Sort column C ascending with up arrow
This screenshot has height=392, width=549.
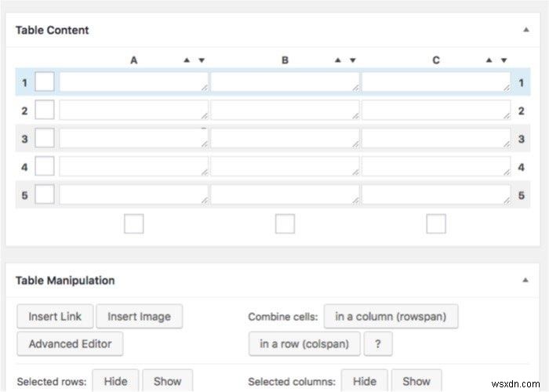tap(489, 60)
